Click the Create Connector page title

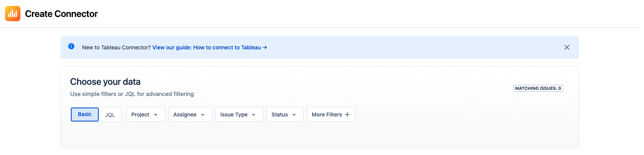[61, 14]
